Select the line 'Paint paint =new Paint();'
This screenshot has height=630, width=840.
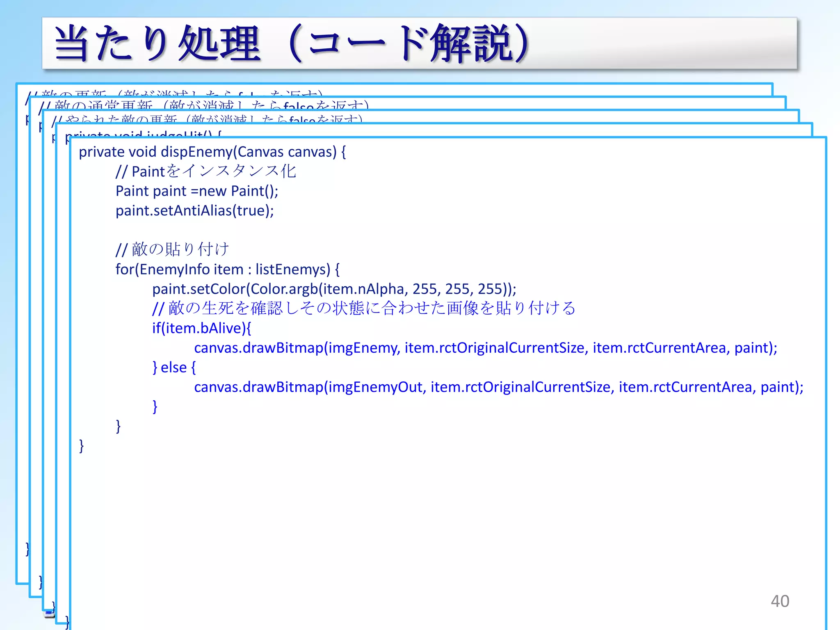point(197,191)
